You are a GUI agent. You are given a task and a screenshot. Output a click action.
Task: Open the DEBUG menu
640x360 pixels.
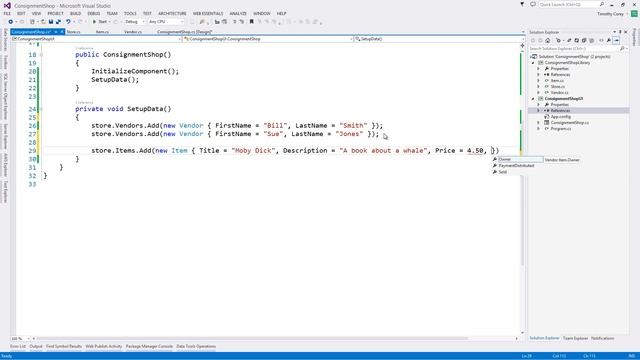coord(93,13)
